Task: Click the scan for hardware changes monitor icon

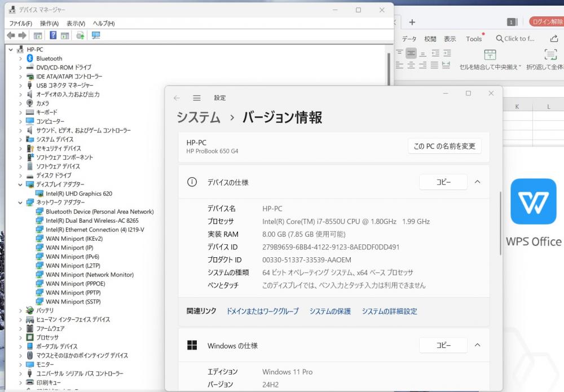Action: [x=96, y=36]
